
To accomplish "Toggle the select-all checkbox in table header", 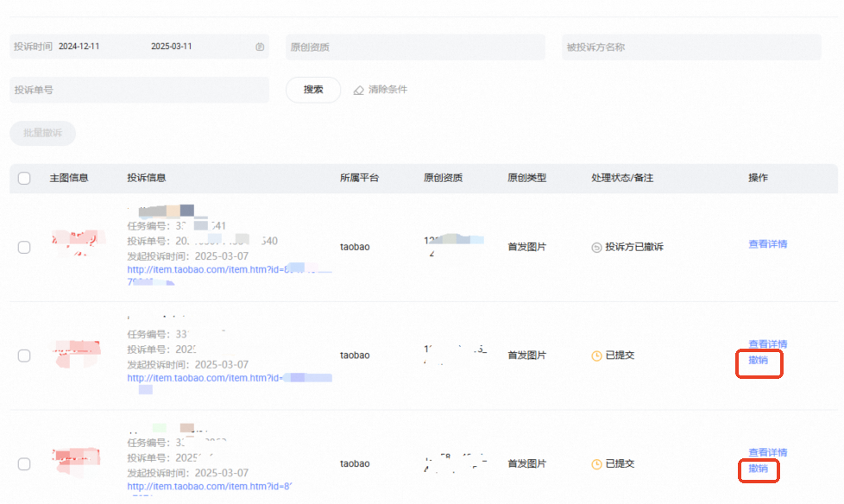I will click(x=24, y=179).
